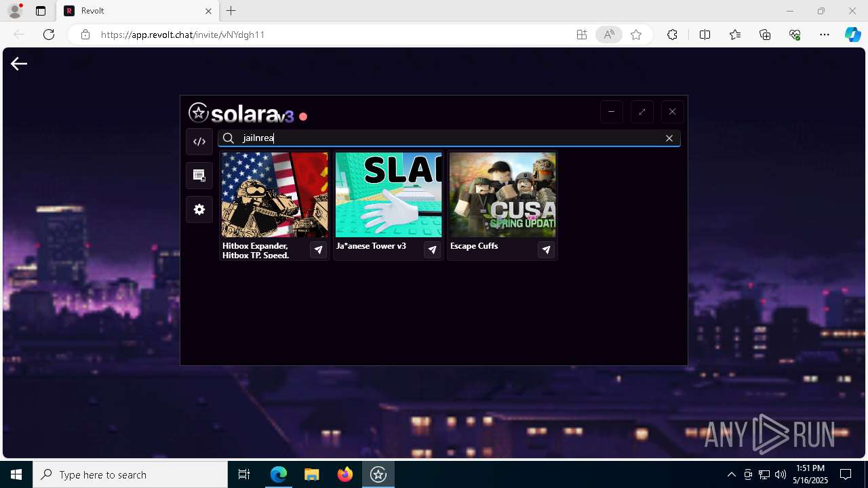
Task: Open the Solara script editor tab icon
Action: click(x=199, y=142)
